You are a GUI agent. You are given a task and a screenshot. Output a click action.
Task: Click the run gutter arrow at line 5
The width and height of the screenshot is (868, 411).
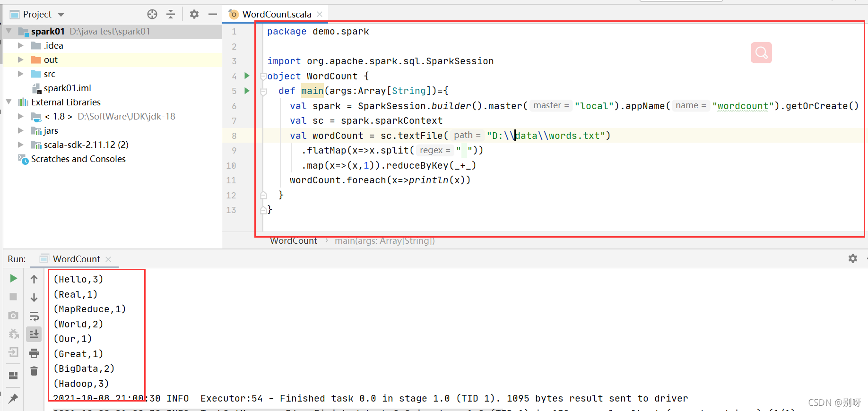click(247, 91)
